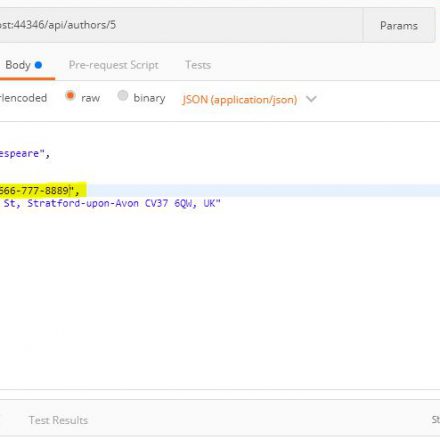Image resolution: width=440 pixels, height=440 pixels.
Task: Select the raw body type radio button
Action: point(70,96)
